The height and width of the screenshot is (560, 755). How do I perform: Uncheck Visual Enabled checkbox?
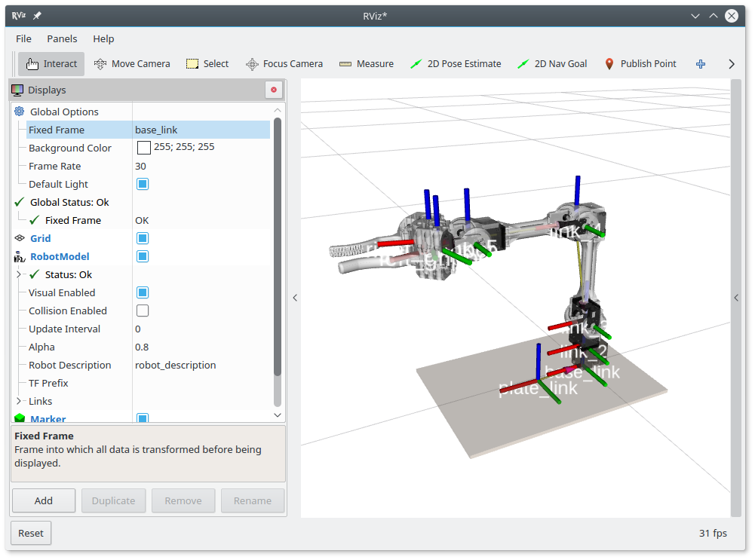pyautogui.click(x=143, y=292)
